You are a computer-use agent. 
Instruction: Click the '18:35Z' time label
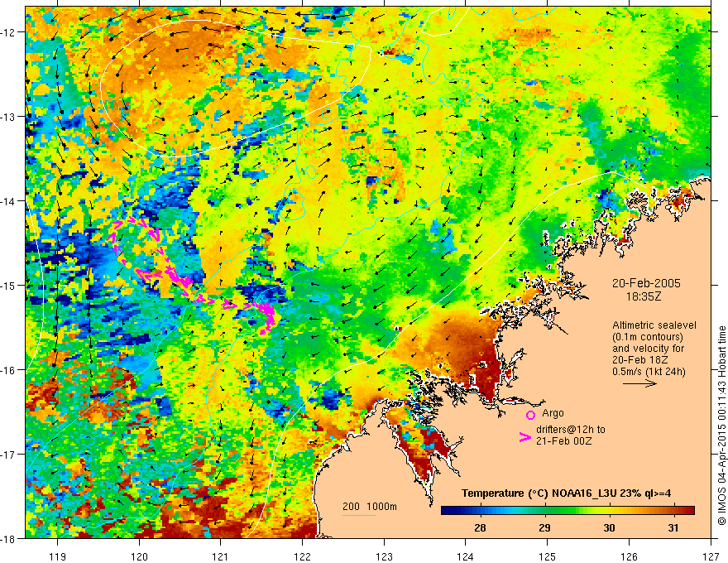click(x=644, y=296)
